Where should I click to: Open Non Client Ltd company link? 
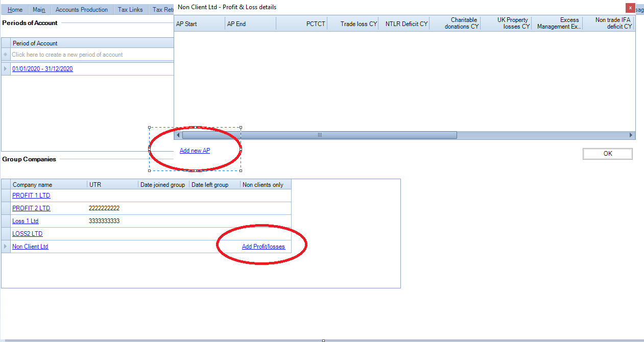[x=30, y=247]
